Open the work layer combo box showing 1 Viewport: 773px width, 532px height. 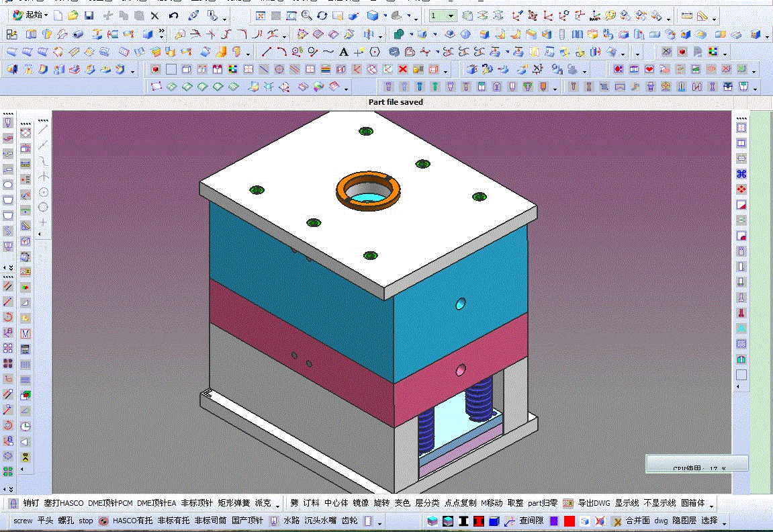pyautogui.click(x=442, y=15)
